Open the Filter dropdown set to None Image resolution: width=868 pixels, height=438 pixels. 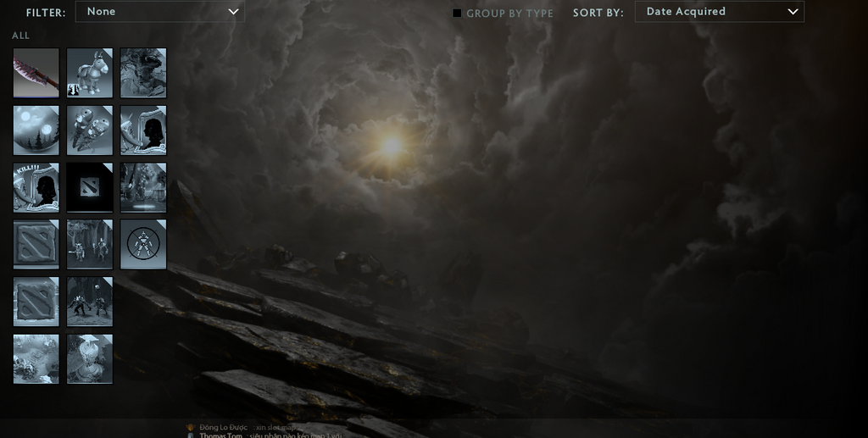tap(160, 12)
